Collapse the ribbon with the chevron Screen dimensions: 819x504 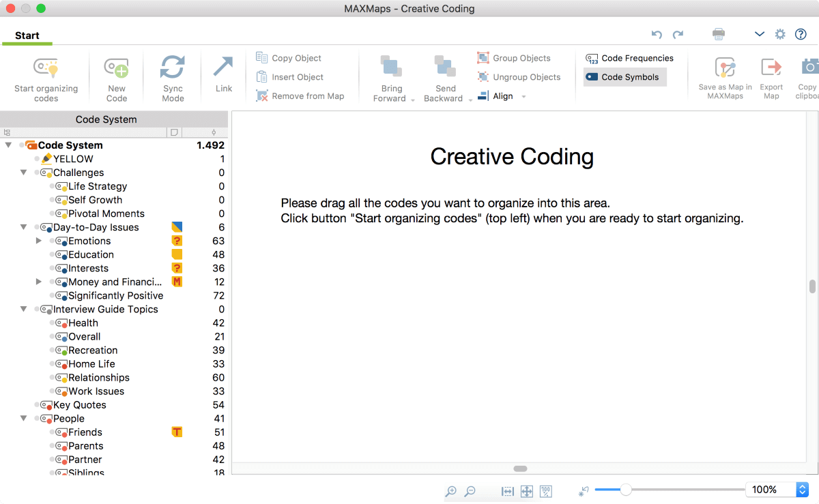760,34
